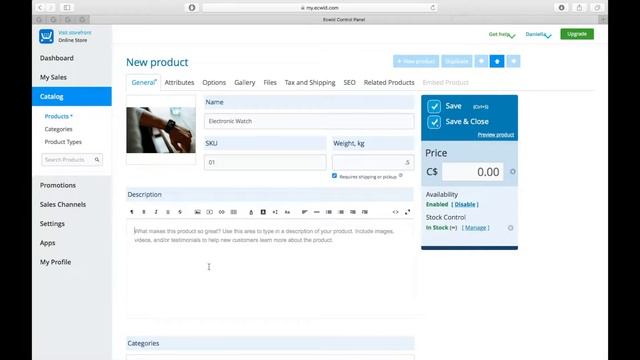Open the Gallery tab
Image resolution: width=640 pixels, height=360 pixels.
coord(244,82)
